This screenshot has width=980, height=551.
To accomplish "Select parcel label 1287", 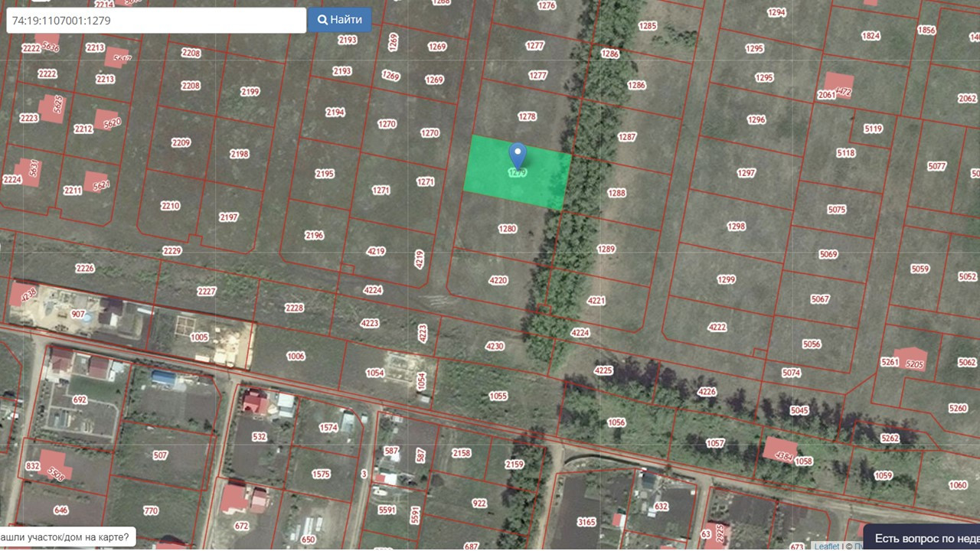I will tap(627, 137).
